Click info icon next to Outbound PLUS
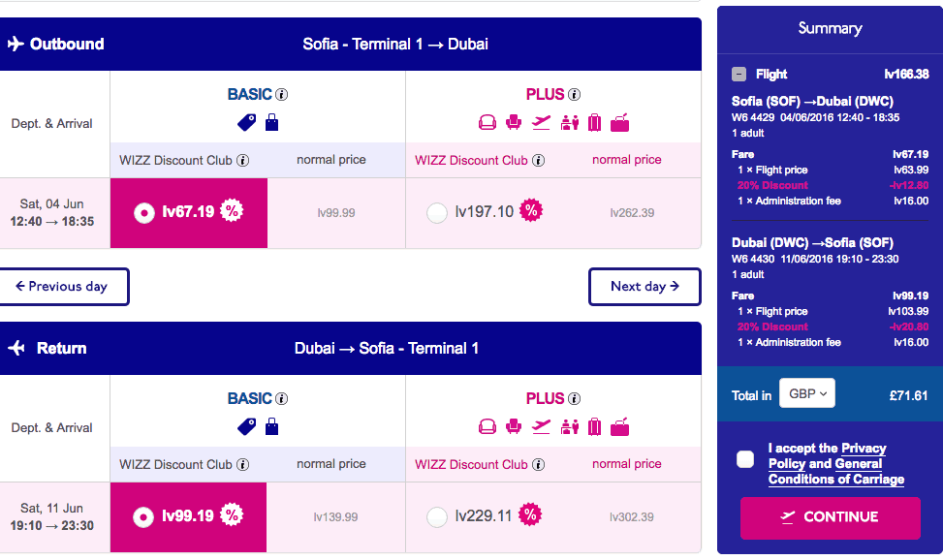Screen dimensions: 943x560 (x=575, y=94)
